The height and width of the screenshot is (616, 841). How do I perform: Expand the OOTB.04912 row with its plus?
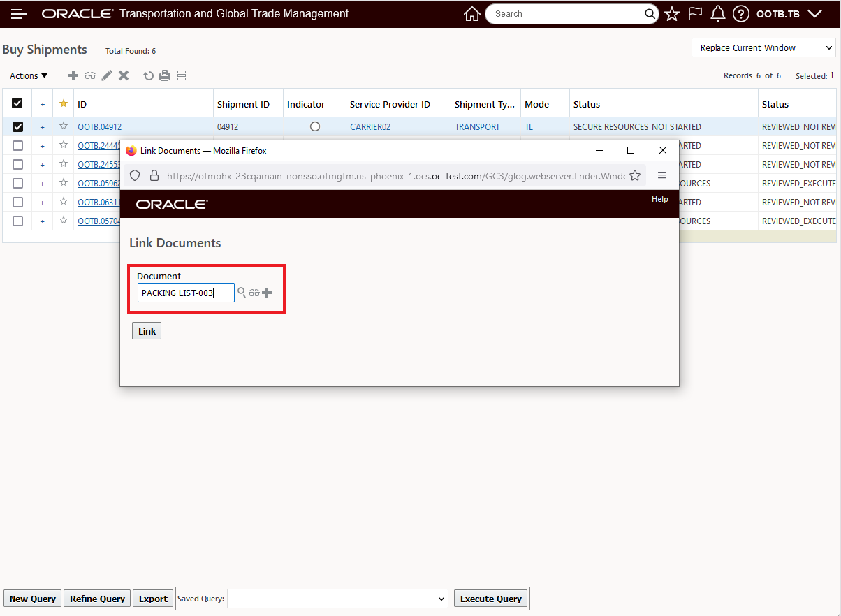point(42,127)
